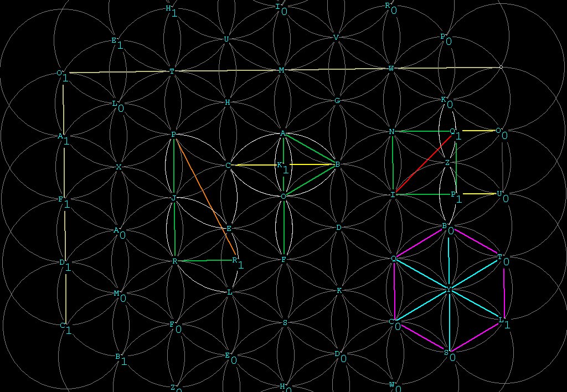Screen dimensions: 567x392
Task: Select point Q at the hexagon's upper-left vertex
Action: coord(394,259)
